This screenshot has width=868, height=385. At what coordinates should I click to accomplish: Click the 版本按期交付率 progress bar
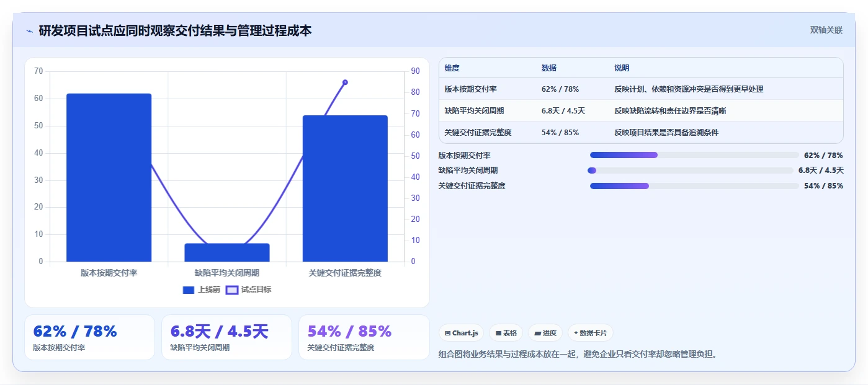pyautogui.click(x=694, y=155)
